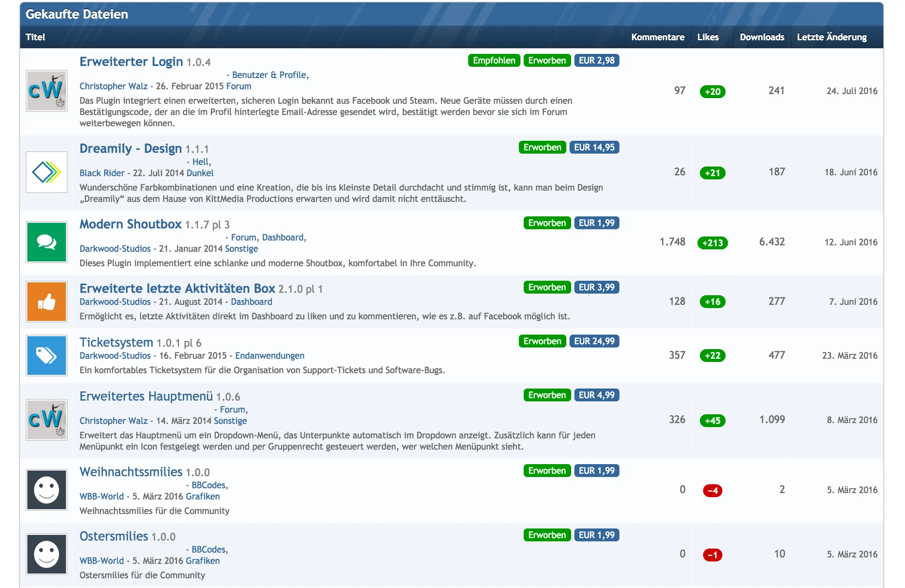Open the blue Ticketsystem tag icon

click(46, 356)
